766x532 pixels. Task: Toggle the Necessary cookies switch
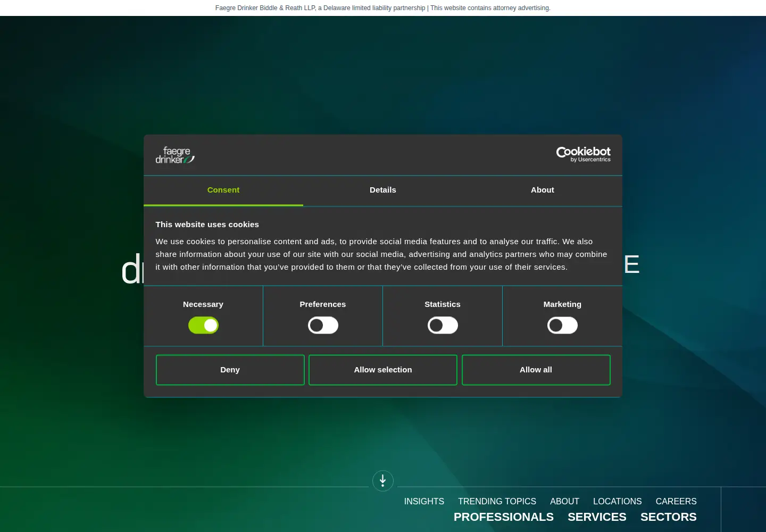[x=203, y=325]
